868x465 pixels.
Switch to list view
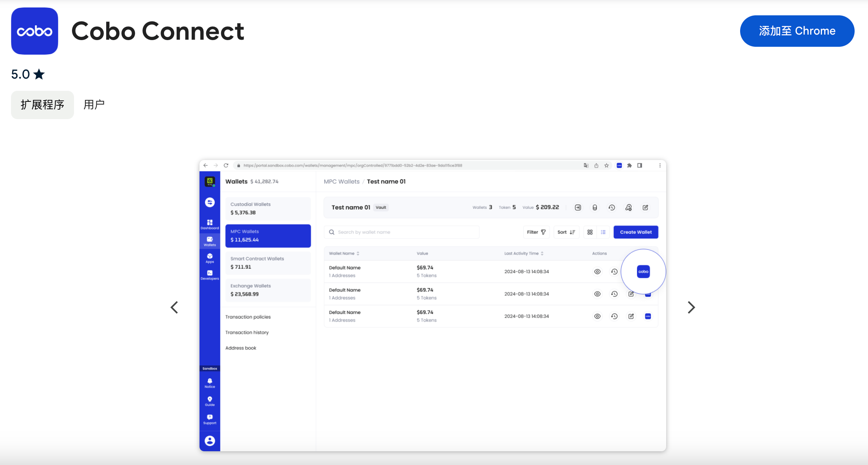coord(603,232)
